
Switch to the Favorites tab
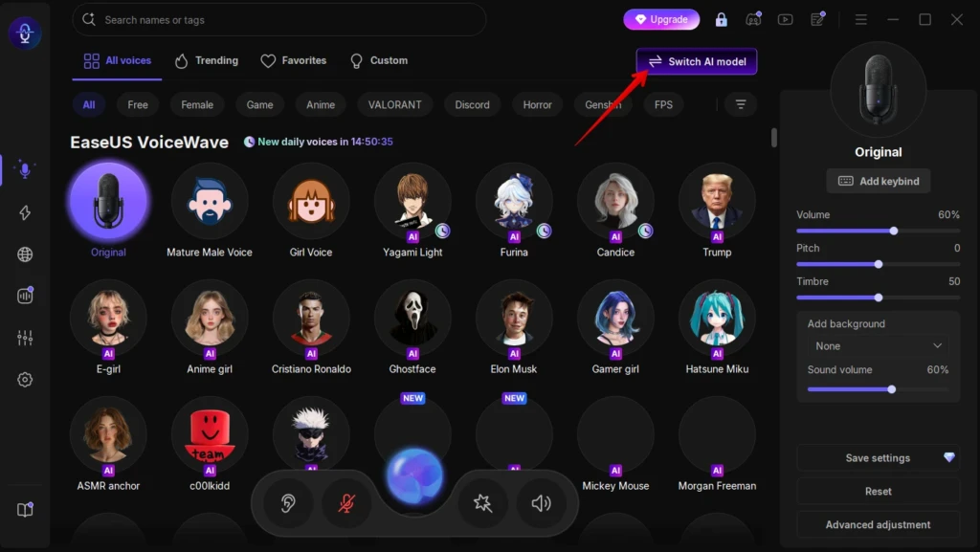click(294, 60)
